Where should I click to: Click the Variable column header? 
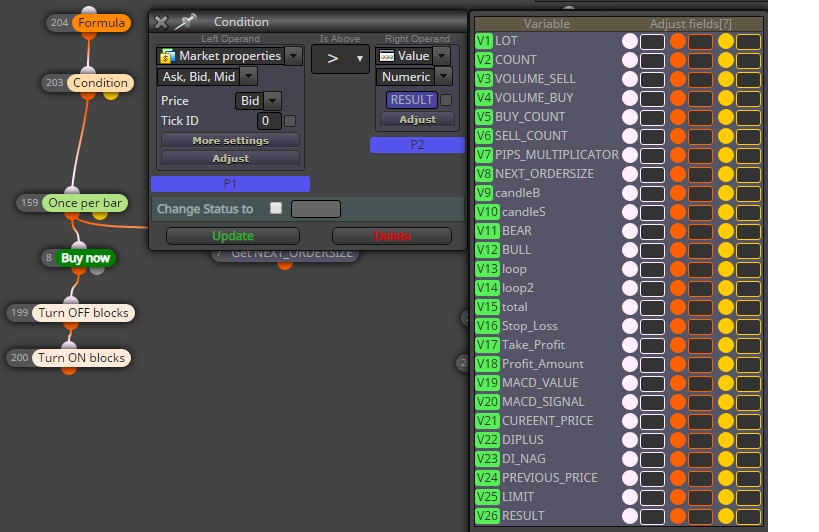(x=546, y=24)
